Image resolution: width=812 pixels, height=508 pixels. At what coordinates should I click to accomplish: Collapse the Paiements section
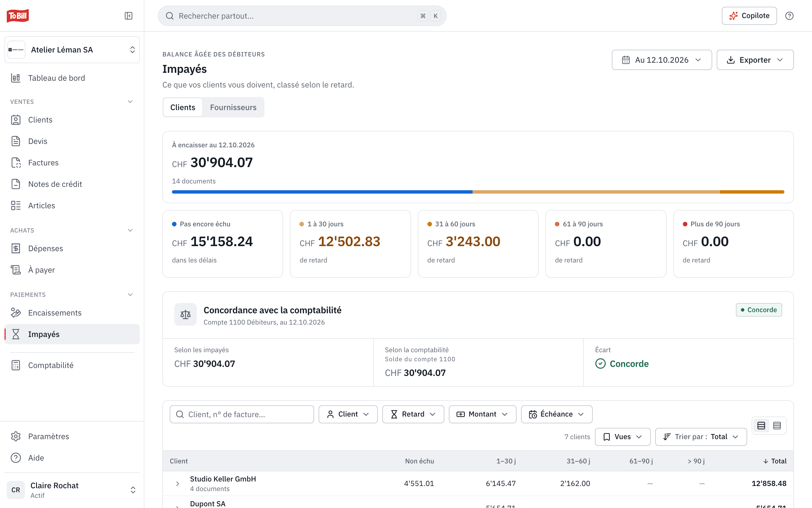(x=130, y=295)
